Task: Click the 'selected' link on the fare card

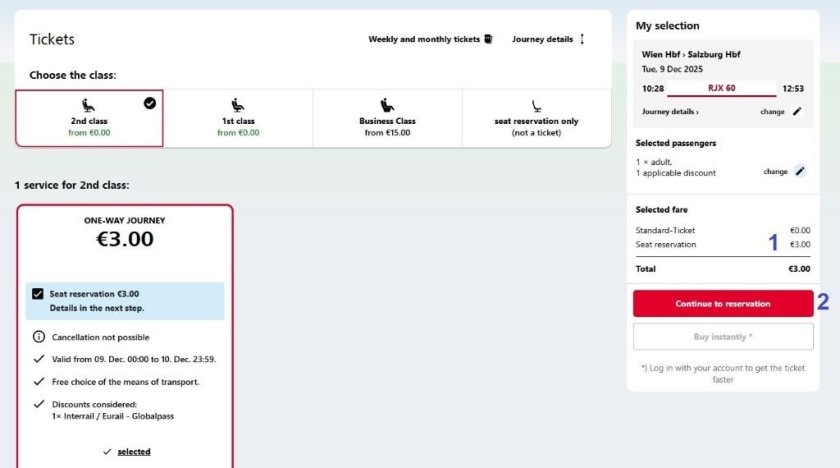Action: click(134, 452)
